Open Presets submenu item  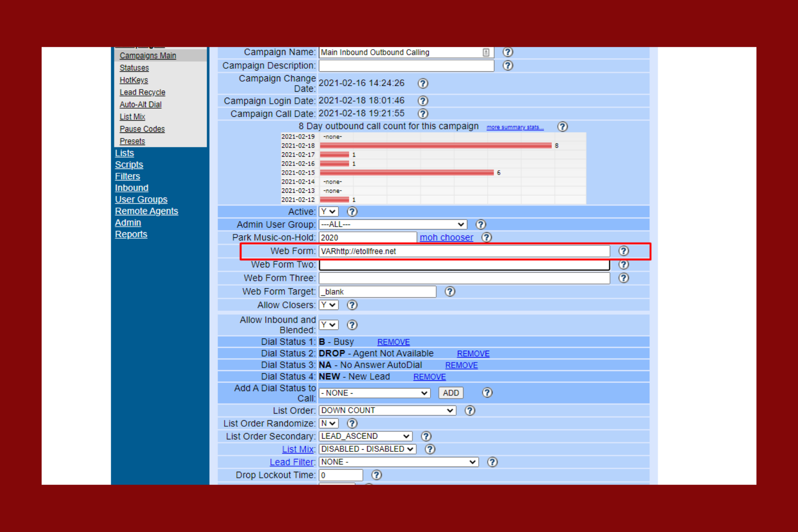[132, 141]
